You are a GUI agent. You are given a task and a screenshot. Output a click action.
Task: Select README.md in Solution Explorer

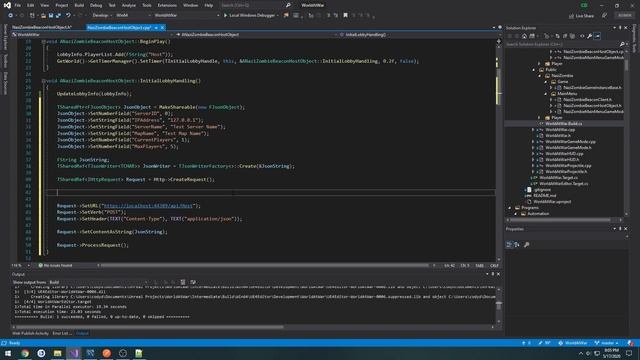[544, 196]
